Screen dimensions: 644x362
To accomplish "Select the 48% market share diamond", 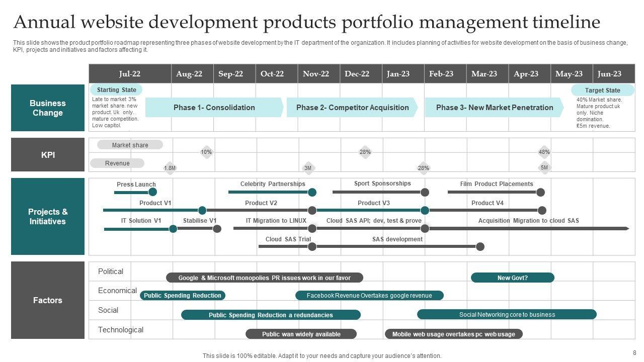I will click(544, 152).
